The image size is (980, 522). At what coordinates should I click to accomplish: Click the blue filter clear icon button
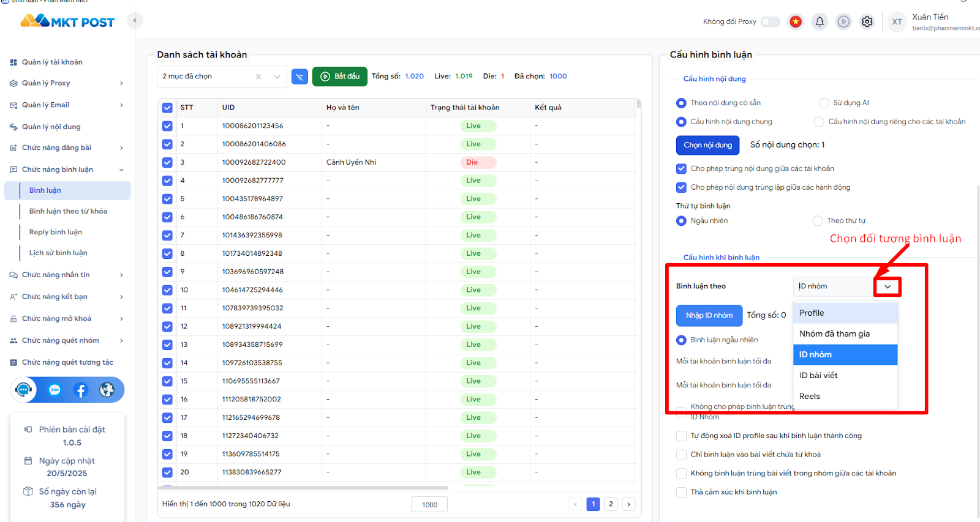[x=300, y=76]
